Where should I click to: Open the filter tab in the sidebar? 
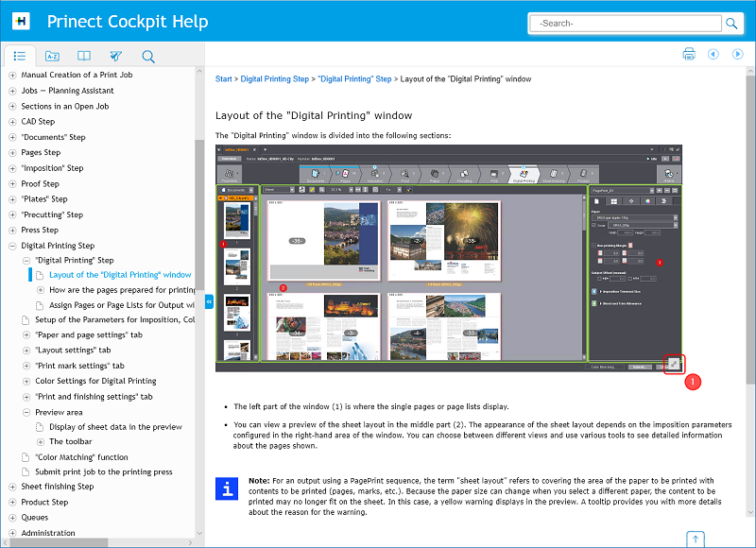(116, 56)
